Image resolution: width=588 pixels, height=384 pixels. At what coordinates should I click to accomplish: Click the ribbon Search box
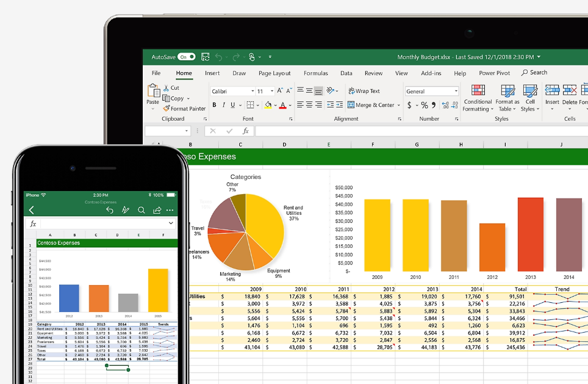point(534,73)
